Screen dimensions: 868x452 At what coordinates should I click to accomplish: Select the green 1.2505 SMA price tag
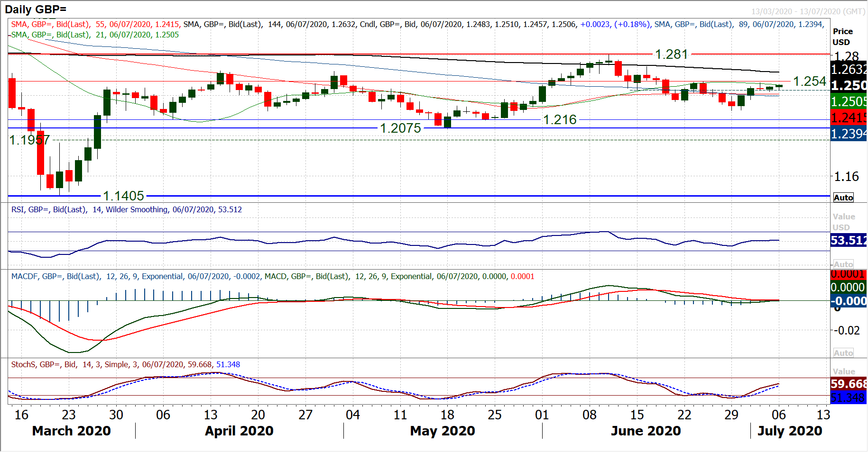[x=849, y=101]
